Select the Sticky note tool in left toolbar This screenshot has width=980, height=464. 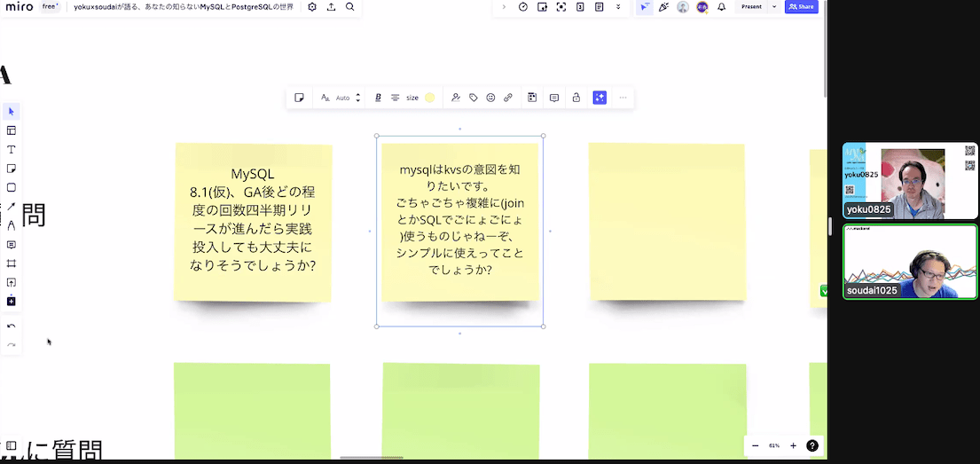click(12, 169)
